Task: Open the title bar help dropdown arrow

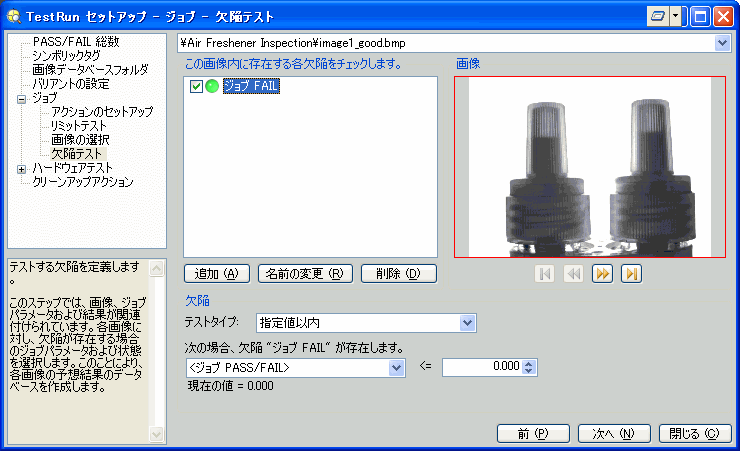Action: pos(677,16)
